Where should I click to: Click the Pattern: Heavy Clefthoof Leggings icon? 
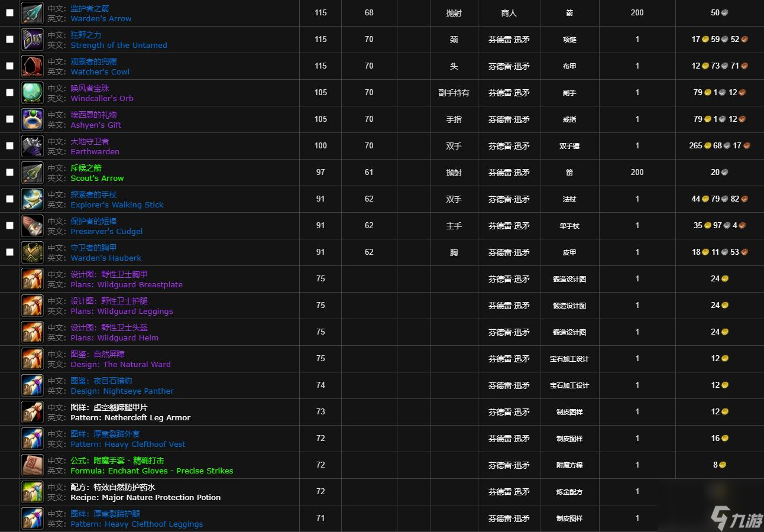coord(32,518)
